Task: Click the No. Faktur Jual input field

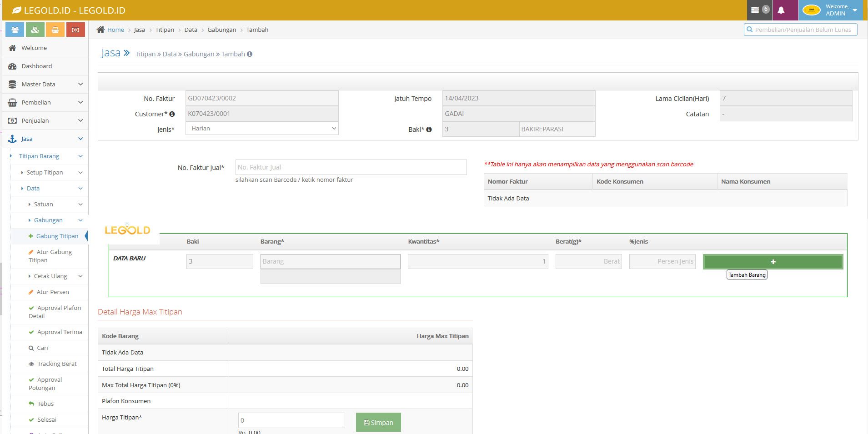Action: click(x=351, y=167)
